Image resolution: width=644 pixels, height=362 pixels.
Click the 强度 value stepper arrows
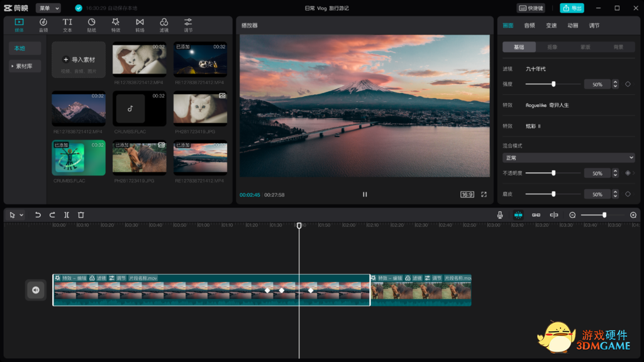pyautogui.click(x=615, y=84)
